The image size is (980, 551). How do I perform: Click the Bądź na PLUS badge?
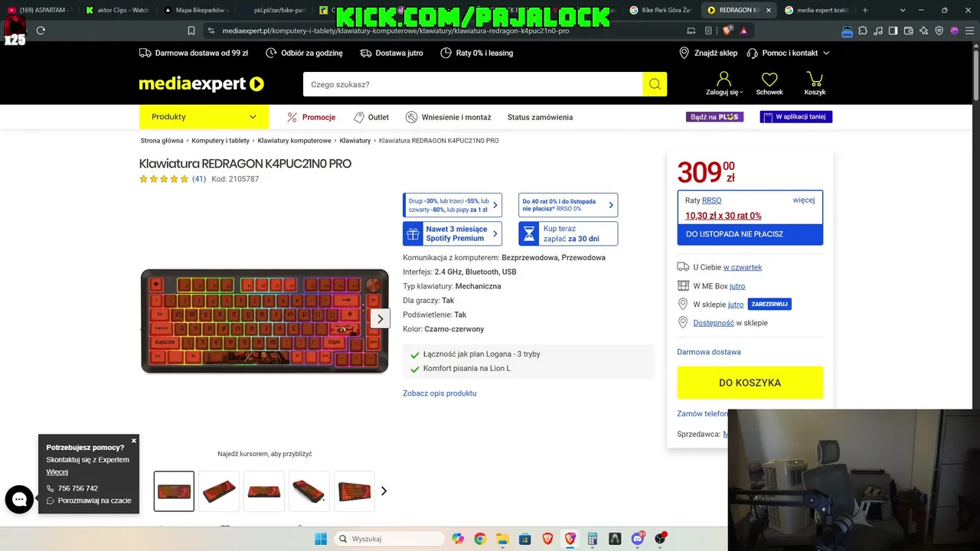point(714,117)
